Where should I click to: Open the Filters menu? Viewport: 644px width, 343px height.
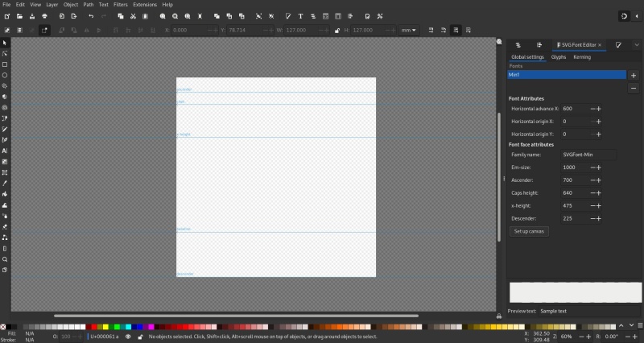120,5
